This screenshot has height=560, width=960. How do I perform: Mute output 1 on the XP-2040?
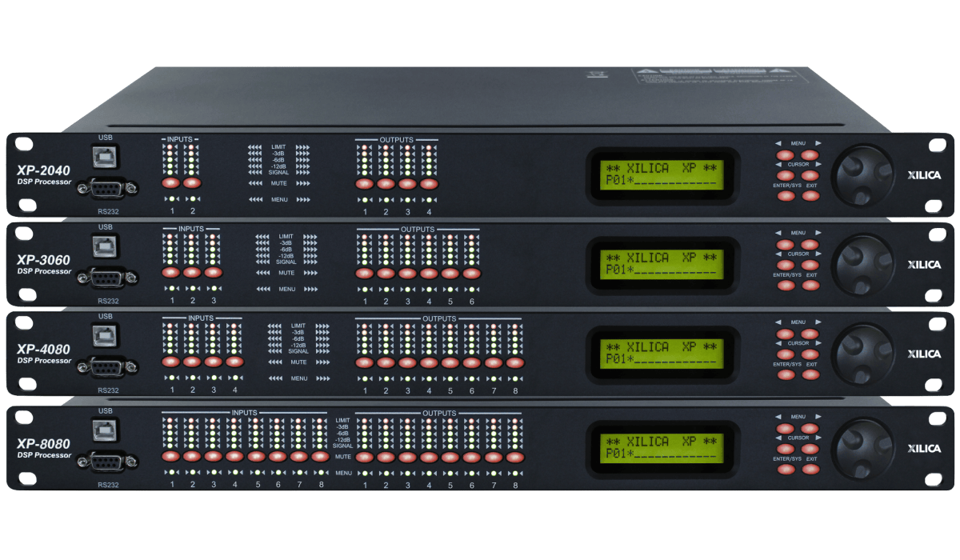point(365,184)
